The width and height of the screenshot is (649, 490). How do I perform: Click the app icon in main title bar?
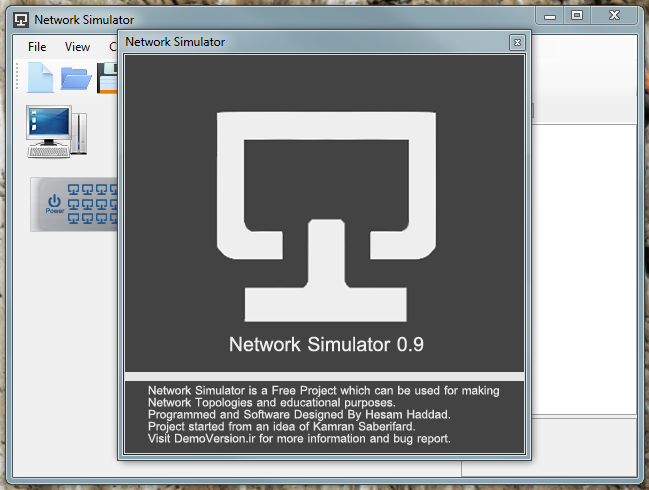tap(20, 18)
